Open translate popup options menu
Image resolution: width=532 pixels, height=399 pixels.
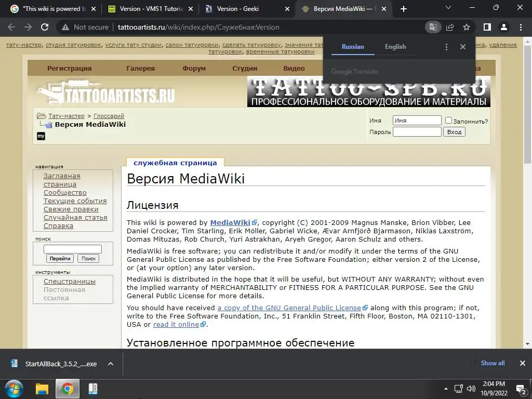point(446,47)
